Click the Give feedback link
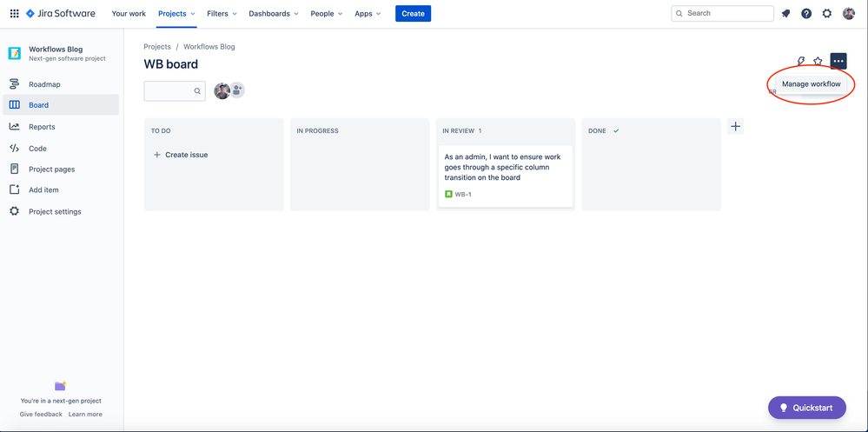Screen dimensions: 868x432 [x=41, y=415]
